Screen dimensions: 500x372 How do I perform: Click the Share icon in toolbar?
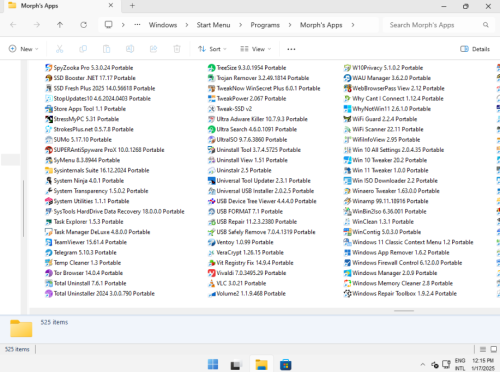pyautogui.click(x=153, y=49)
